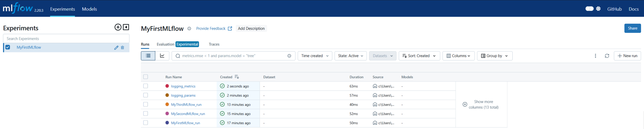Click the source icon in MyThirdMLflow_run row

[x=375, y=105]
